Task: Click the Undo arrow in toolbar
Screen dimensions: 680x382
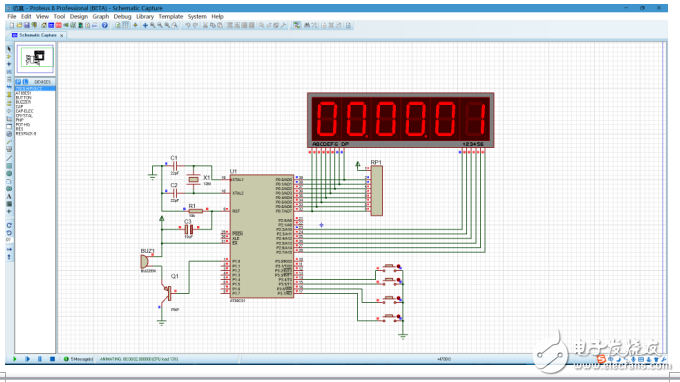Action: click(188, 26)
